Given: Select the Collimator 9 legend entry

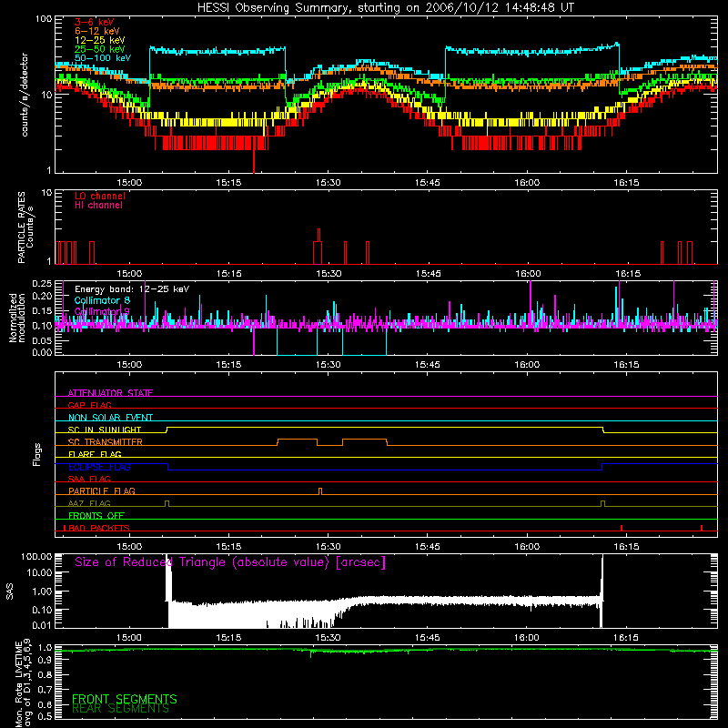Looking at the screenshot, I should [102, 311].
